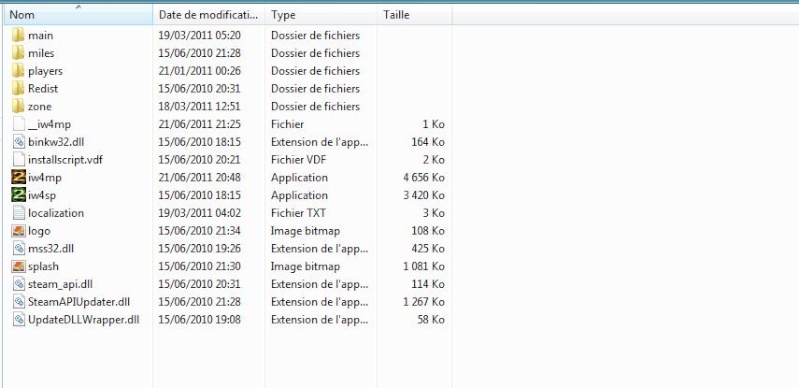Sort files by the Type column
The height and width of the screenshot is (388, 799).
(321, 15)
